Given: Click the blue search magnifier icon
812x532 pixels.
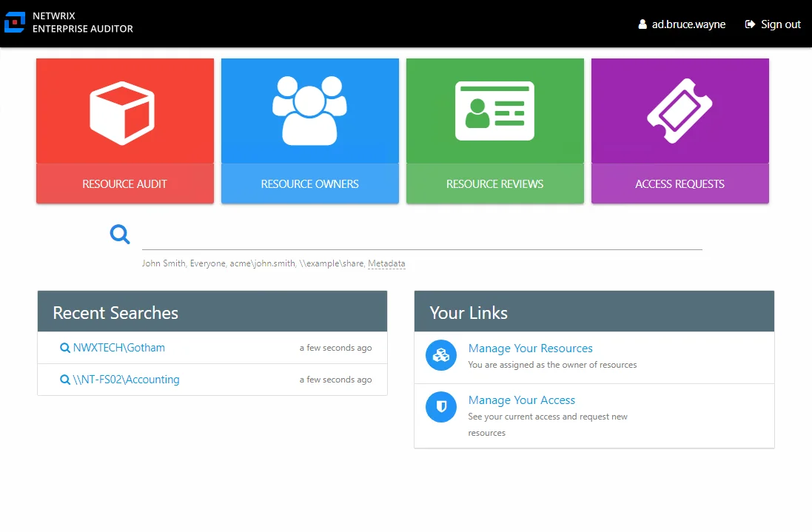Looking at the screenshot, I should tap(120, 235).
